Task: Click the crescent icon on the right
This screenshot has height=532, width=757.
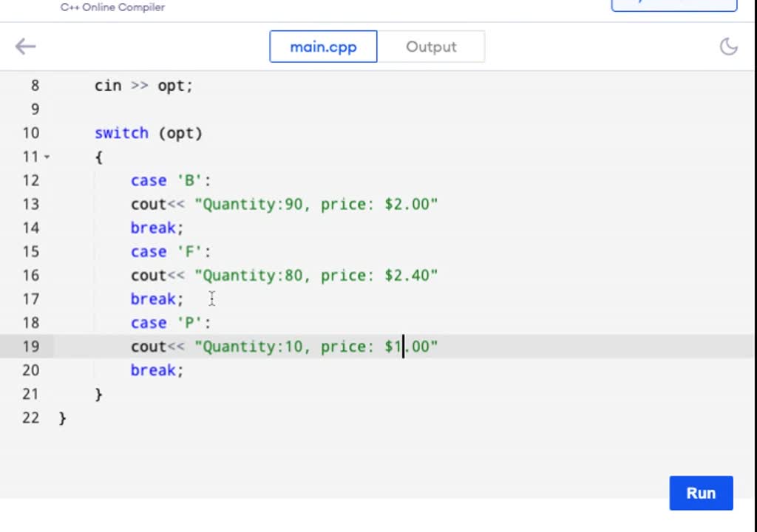Action: coord(729,46)
